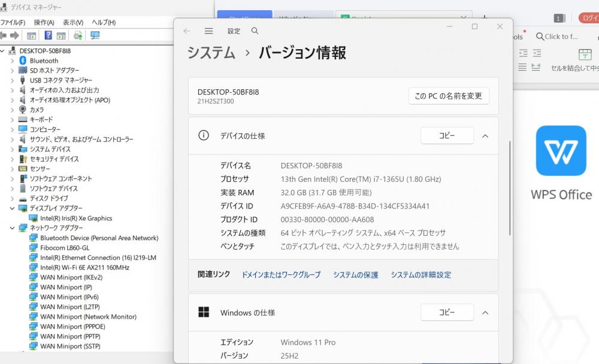Screen dimensions: 599x364
Task: Click the Settings search magnifier icon
Action: tap(255, 31)
